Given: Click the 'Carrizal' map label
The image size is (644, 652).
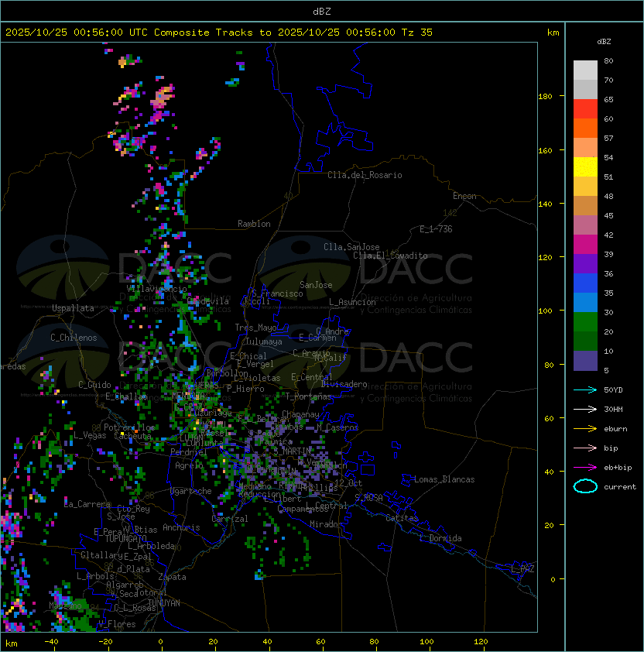Looking at the screenshot, I should pyautogui.click(x=230, y=519).
